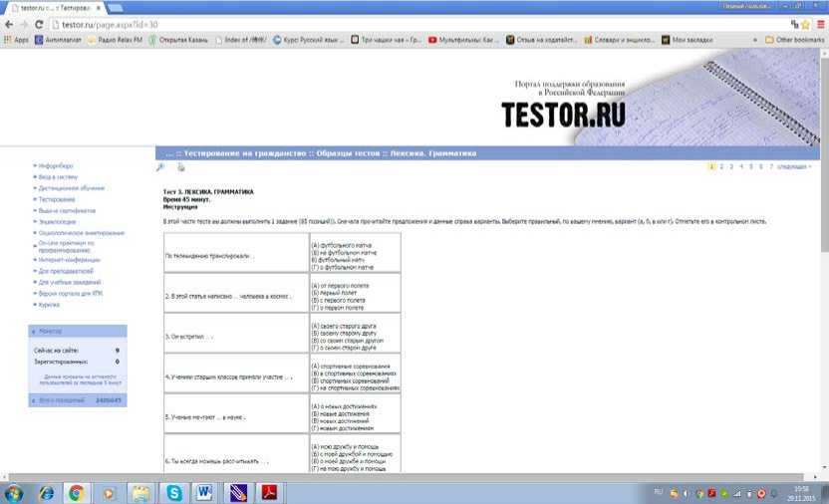This screenshot has height=504, width=829.
Task: Go to page 7 of the test
Action: pos(771,167)
